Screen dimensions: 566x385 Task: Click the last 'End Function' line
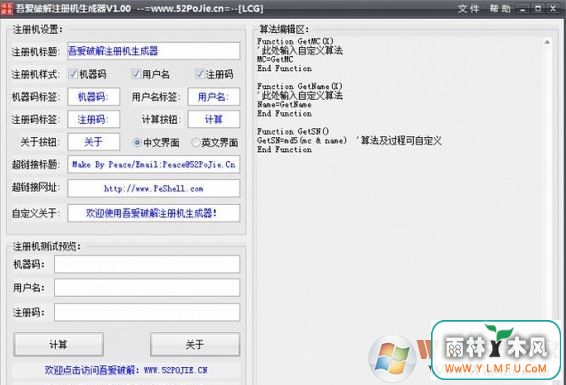click(284, 149)
